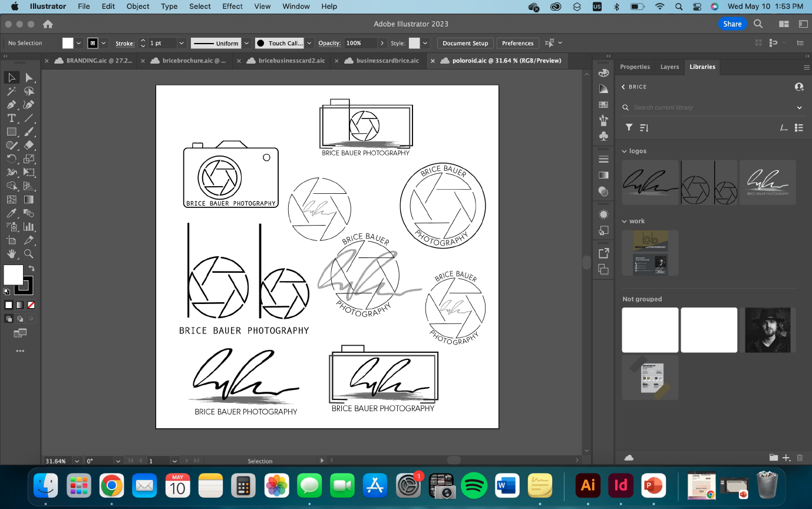Open the zoom level dropdown
812x509 pixels.
pyautogui.click(x=77, y=461)
